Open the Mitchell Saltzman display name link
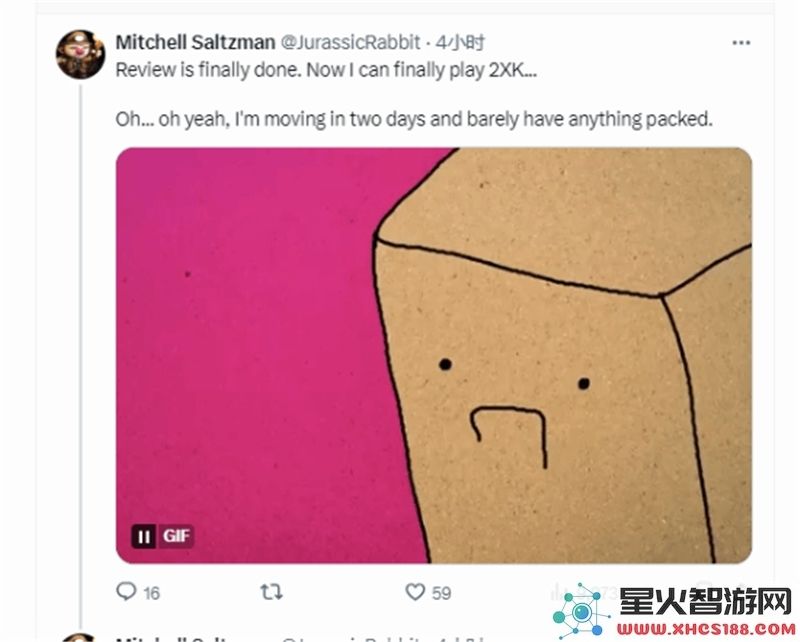 coord(195,42)
